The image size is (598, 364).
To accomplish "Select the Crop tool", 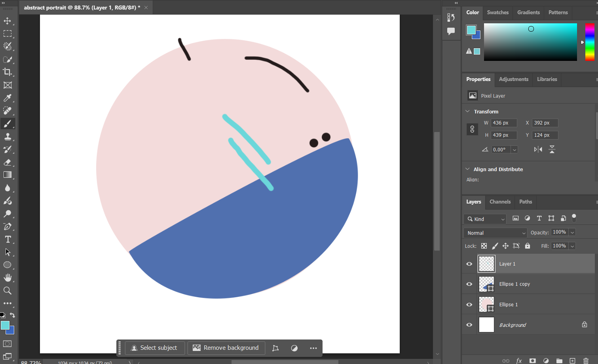I will point(8,72).
